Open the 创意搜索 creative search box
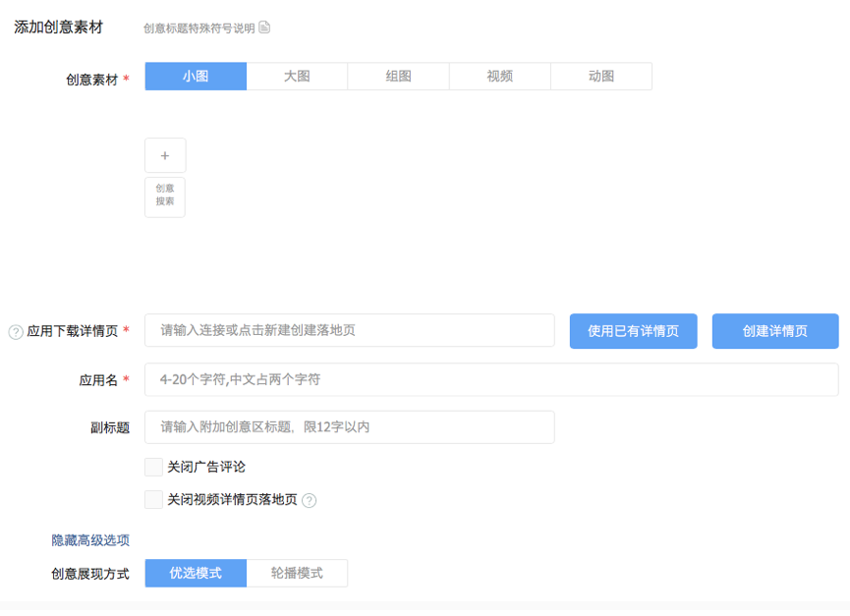Screen dimensions: 850x616 click(x=165, y=196)
